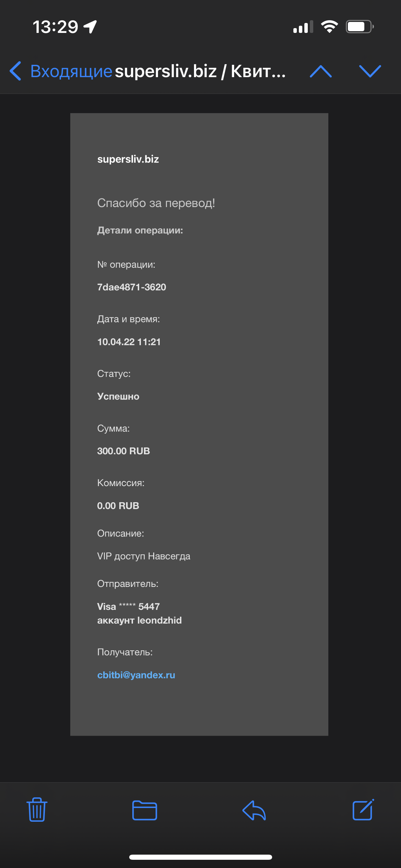This screenshot has height=868, width=401.
Task: Tap the Wi-Fi status icon
Action: (329, 26)
